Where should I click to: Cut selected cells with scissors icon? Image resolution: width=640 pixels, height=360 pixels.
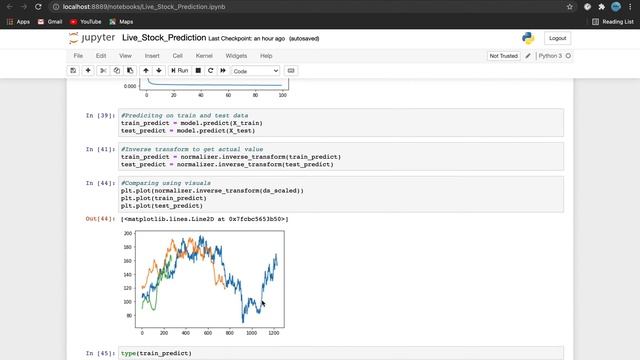point(103,71)
